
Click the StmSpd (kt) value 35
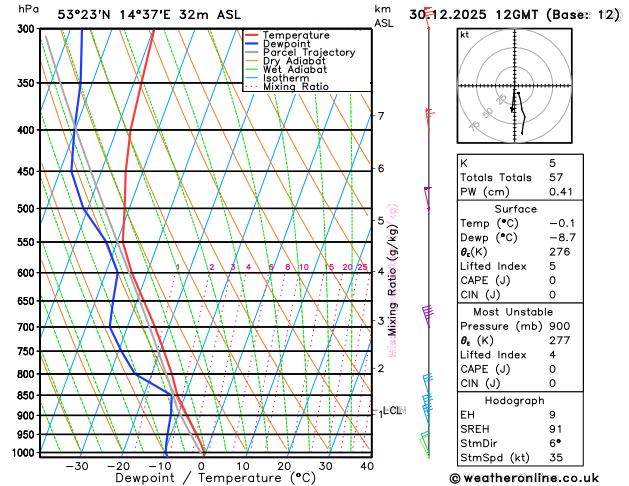[x=556, y=458]
